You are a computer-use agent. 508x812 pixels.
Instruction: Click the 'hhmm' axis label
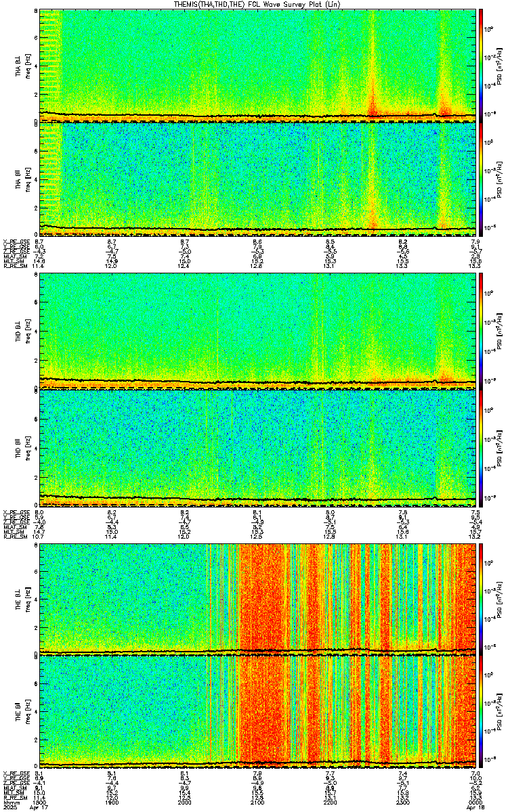click(x=10, y=803)
